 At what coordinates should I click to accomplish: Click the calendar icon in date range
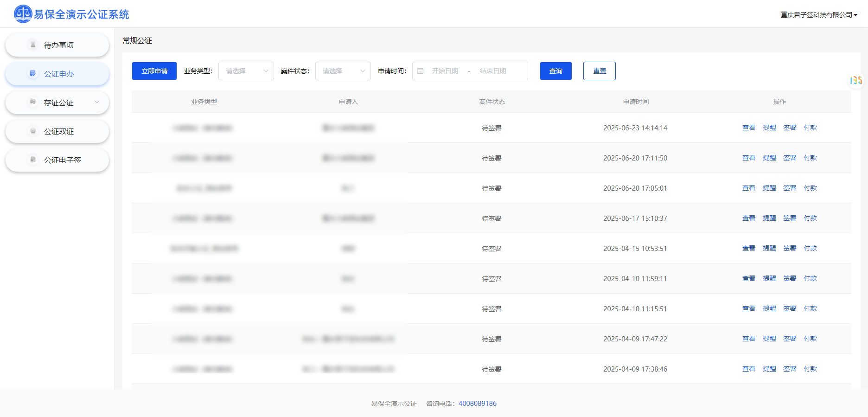[421, 71]
